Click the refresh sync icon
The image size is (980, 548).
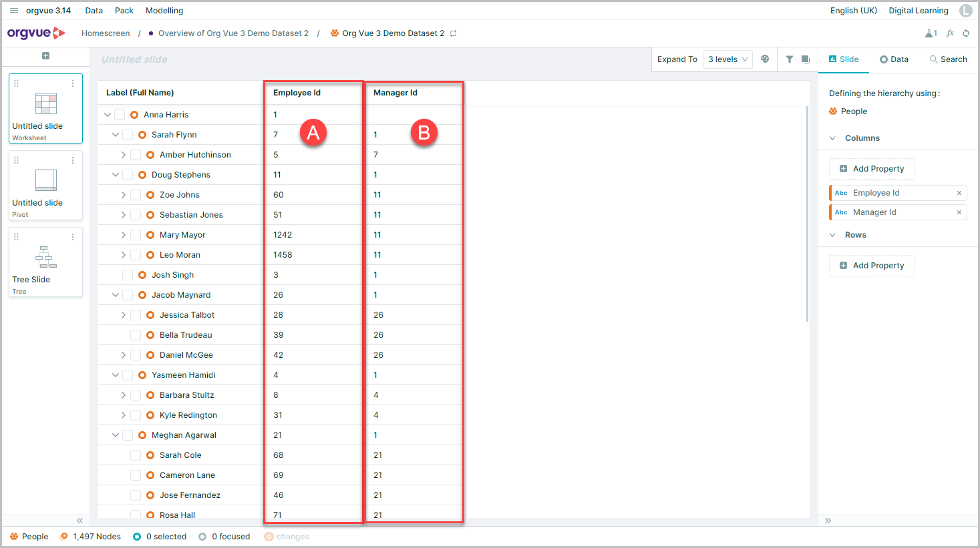coord(966,33)
